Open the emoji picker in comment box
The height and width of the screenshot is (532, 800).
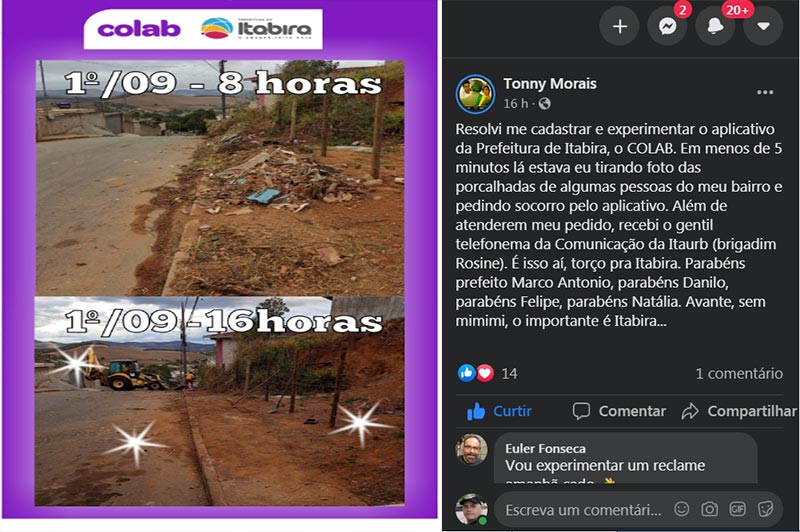pos(682,509)
